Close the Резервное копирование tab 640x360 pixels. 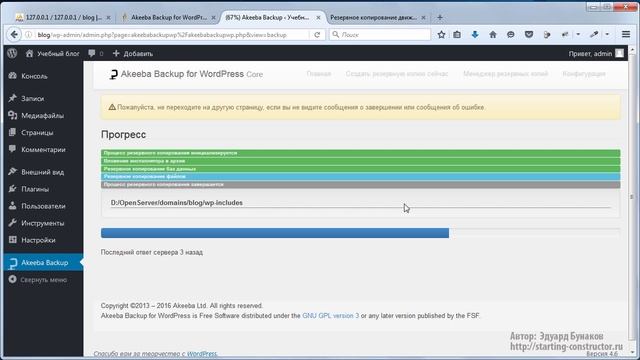[423, 18]
